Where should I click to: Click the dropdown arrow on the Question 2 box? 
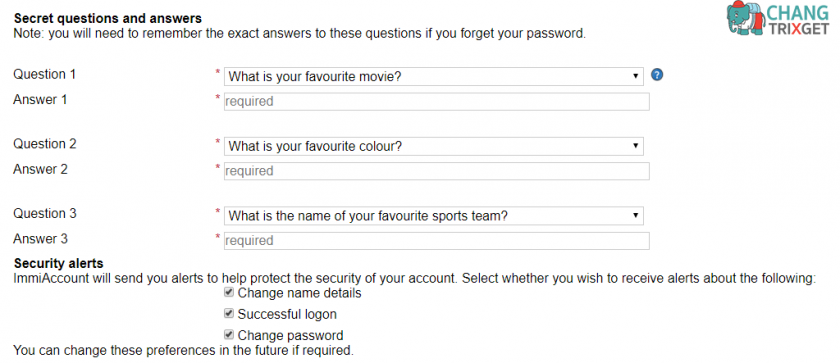click(635, 146)
